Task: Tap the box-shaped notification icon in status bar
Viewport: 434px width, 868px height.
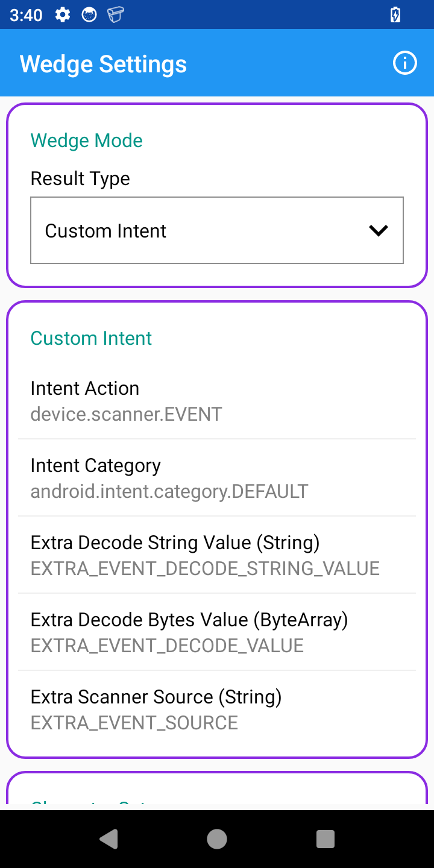Action: (116, 15)
